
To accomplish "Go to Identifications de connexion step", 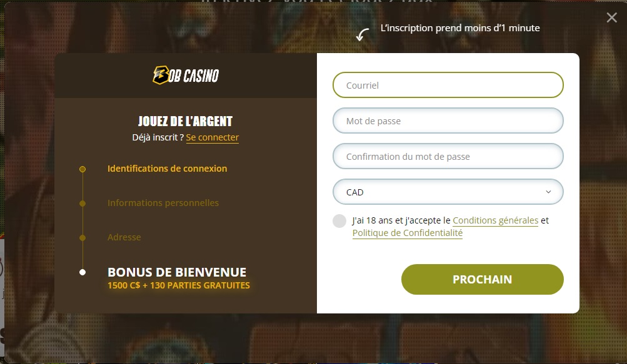I will pyautogui.click(x=167, y=169).
